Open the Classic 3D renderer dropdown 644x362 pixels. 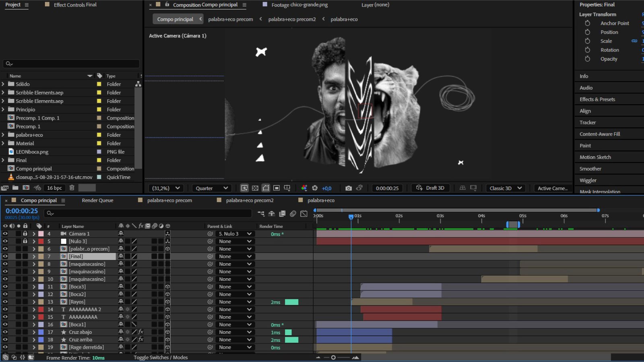coord(506,188)
